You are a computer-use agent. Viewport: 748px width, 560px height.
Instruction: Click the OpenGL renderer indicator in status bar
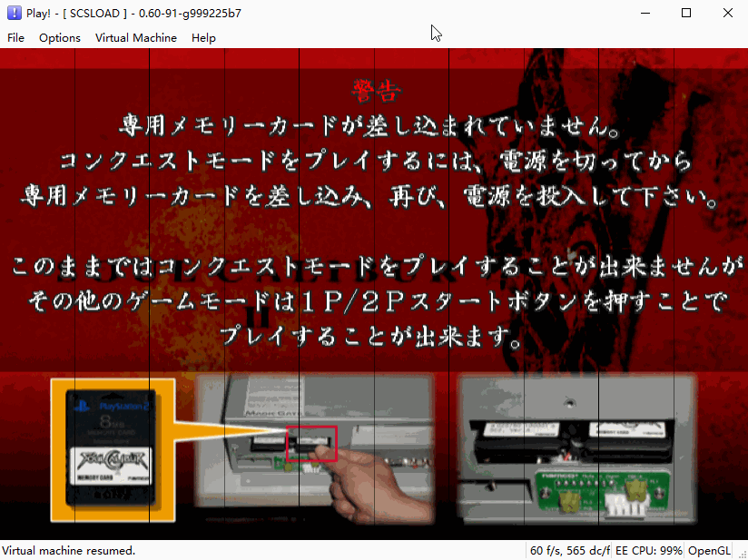pyautogui.click(x=707, y=550)
